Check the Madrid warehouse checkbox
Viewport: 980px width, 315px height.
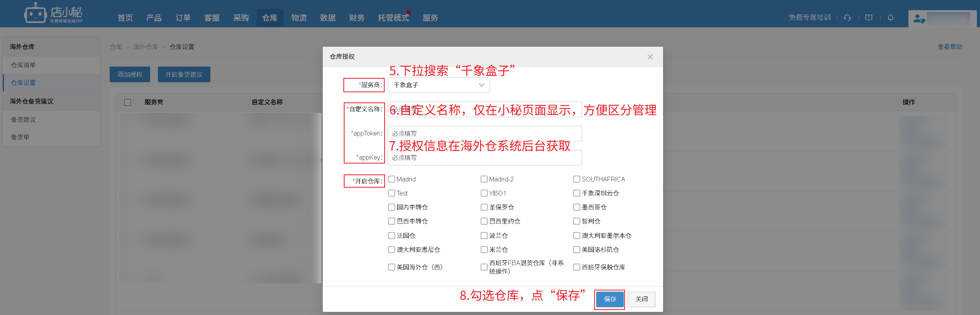[392, 179]
